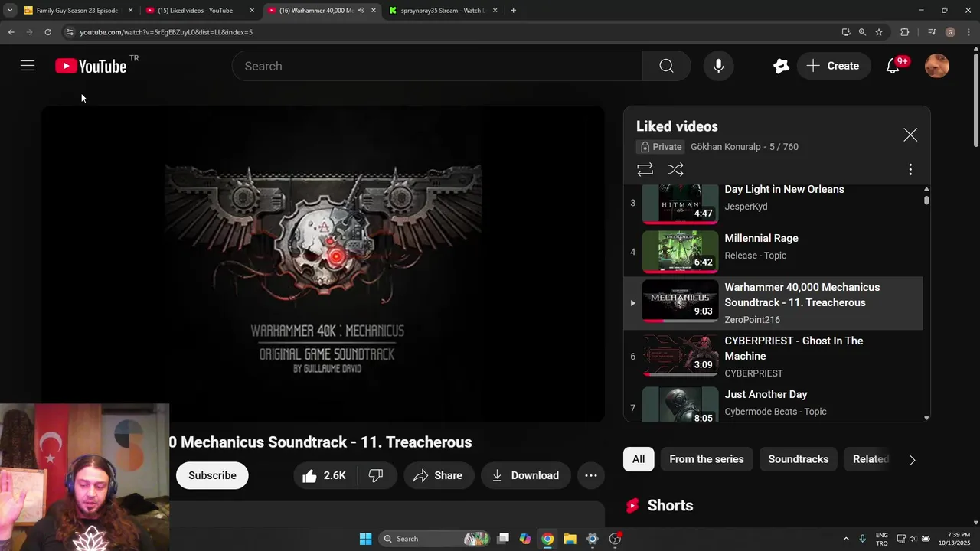Open the zoom magnifier in address bar

click(x=862, y=32)
